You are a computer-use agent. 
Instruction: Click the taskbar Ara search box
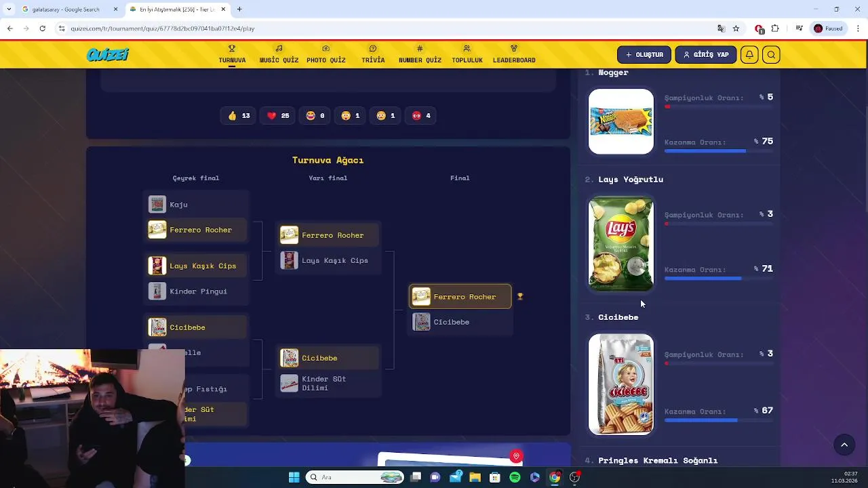coord(355,477)
